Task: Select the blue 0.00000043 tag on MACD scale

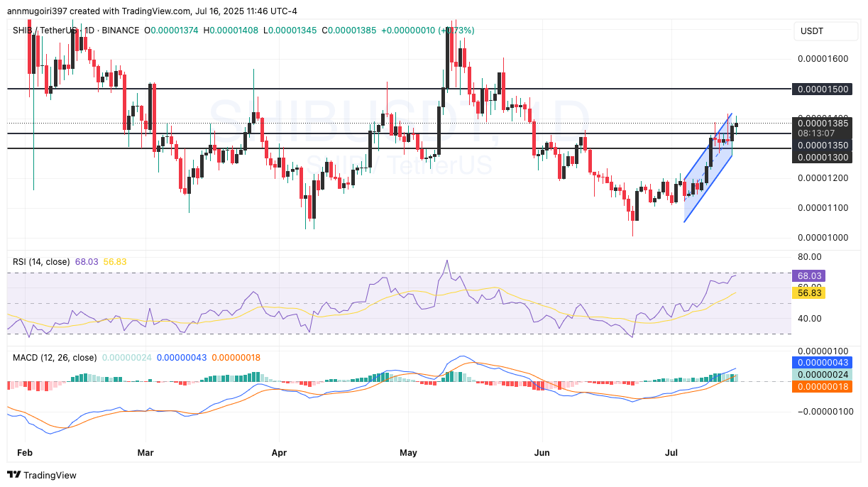Action: 823,362
